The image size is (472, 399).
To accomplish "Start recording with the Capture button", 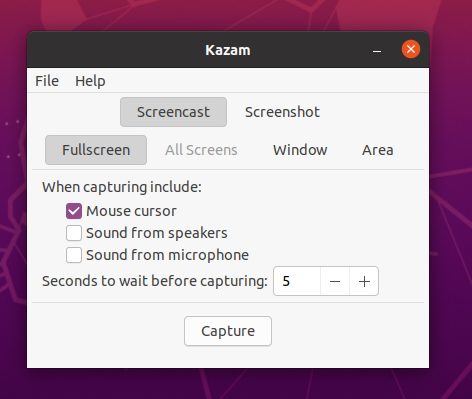I will pos(228,331).
